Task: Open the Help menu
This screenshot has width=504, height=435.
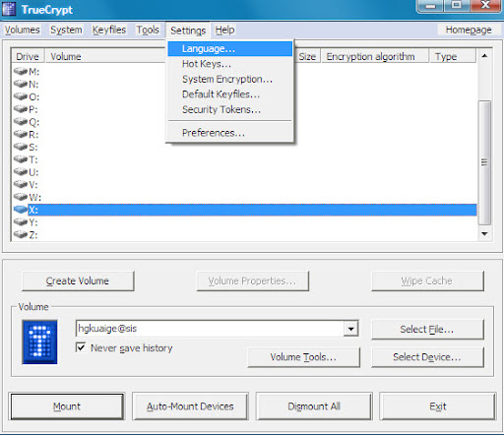Action: (224, 30)
